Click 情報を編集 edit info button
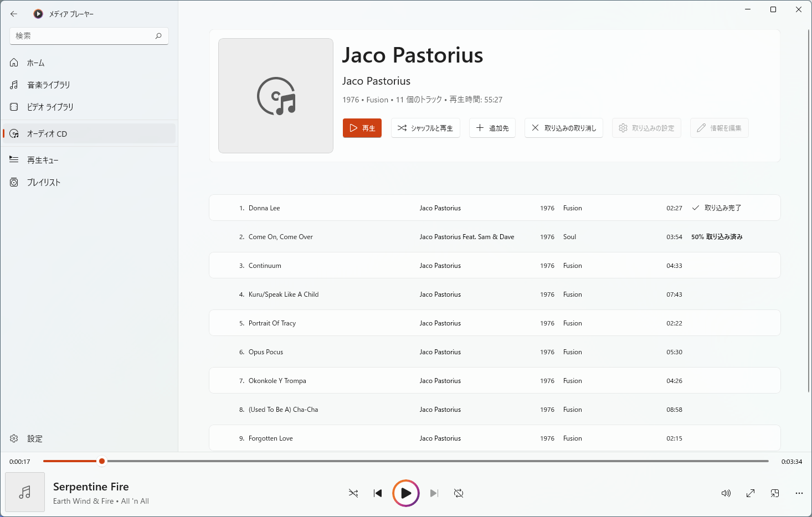The image size is (812, 517). pyautogui.click(x=719, y=128)
